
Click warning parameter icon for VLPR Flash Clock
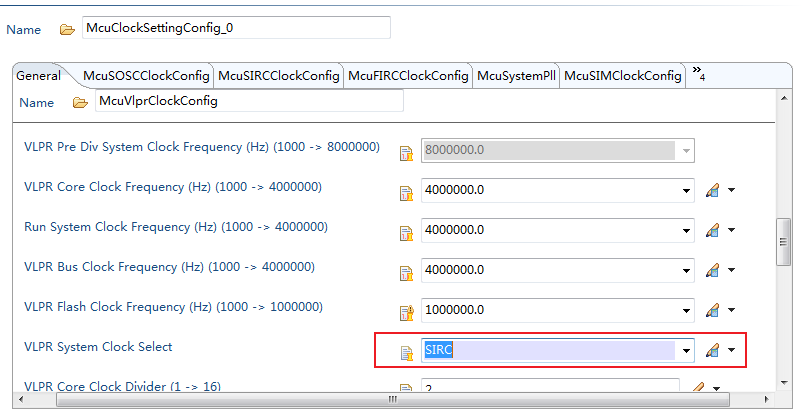point(406,313)
